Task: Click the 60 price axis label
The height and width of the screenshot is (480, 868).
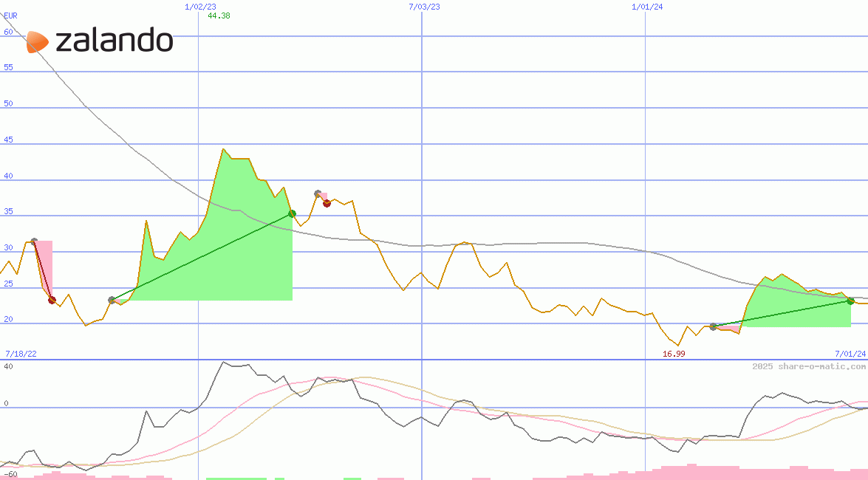Action: click(8, 32)
